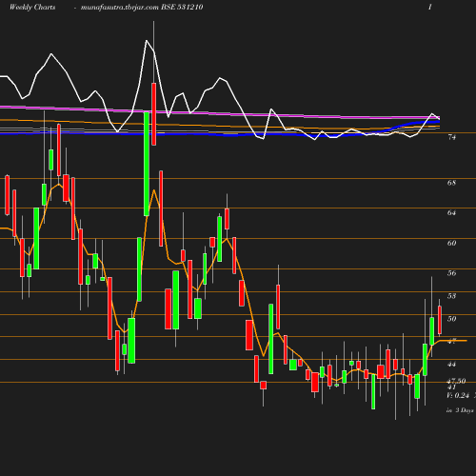
Task: Click the "munafasutra.tbrjar.com" site label
Action: [119, 8]
